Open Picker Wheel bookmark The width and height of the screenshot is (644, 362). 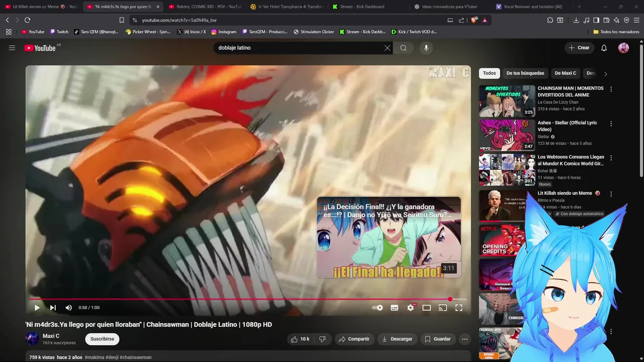coord(148,32)
